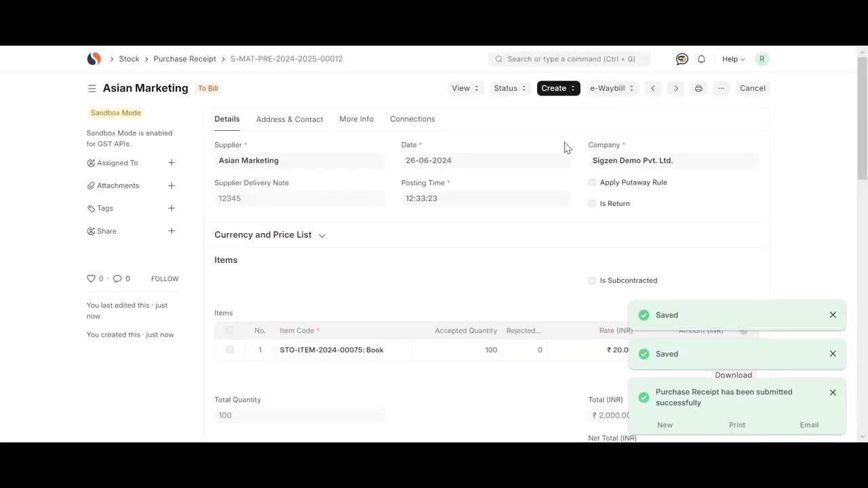Click the page vertical scrollbar
Viewport: 868px width, 488px height.
pos(862,119)
